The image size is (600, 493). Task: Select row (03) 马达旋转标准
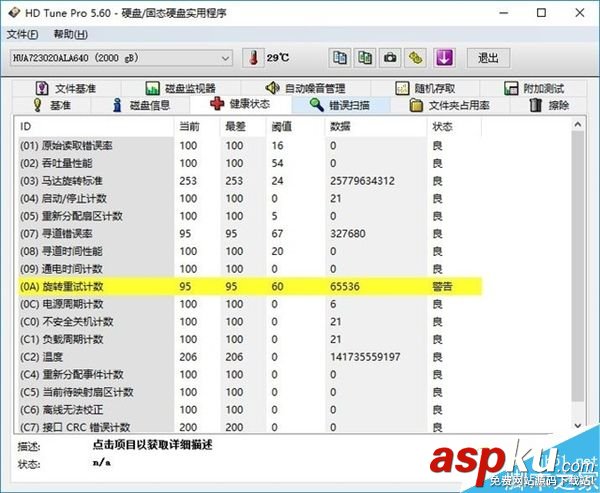[x=249, y=181]
